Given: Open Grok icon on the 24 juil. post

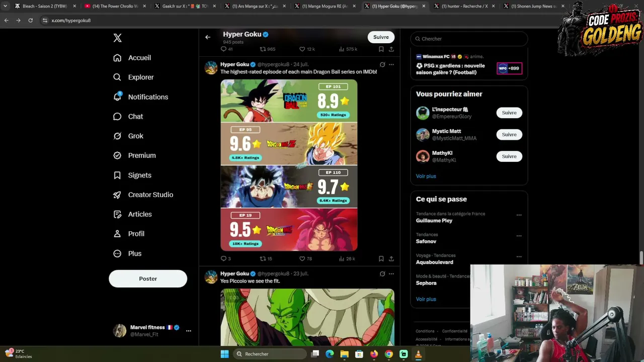Looking at the screenshot, I should (382, 64).
